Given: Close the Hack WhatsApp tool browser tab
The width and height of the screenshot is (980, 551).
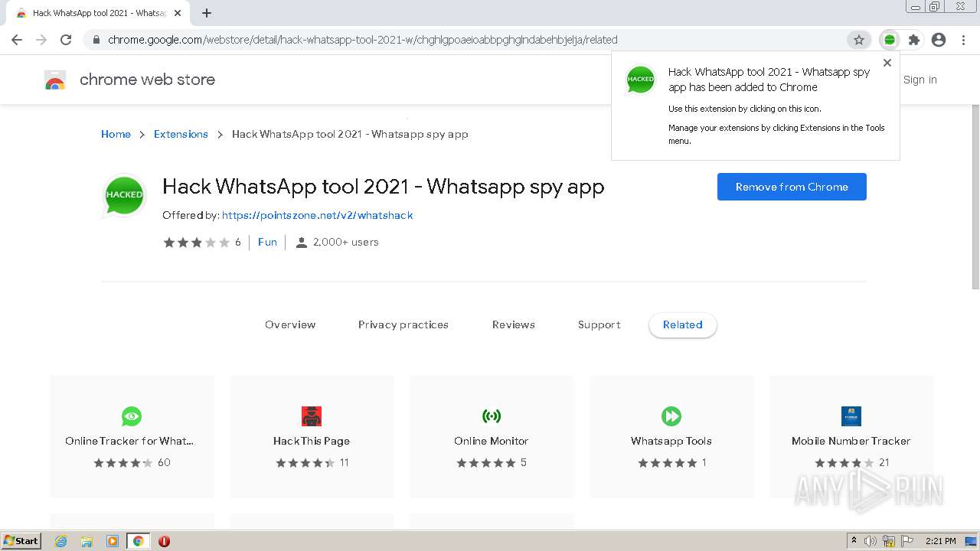Looking at the screenshot, I should [178, 13].
